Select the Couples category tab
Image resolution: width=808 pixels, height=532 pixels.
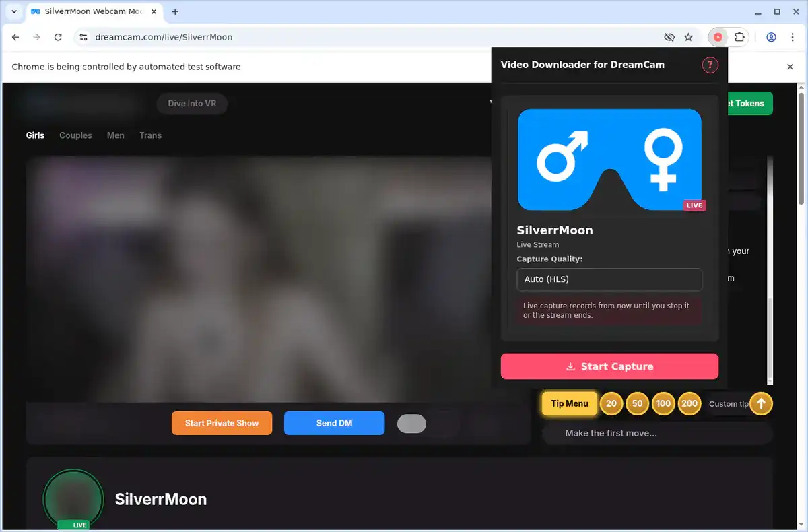(x=75, y=135)
